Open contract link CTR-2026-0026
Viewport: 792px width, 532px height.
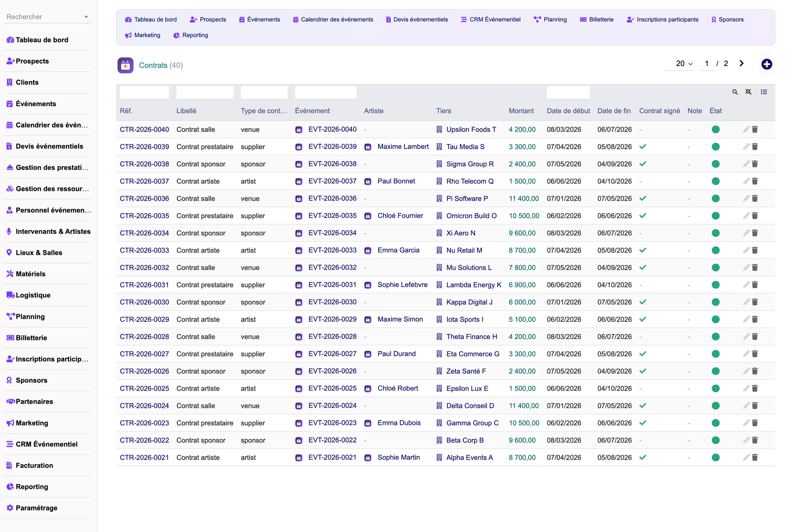pos(144,371)
